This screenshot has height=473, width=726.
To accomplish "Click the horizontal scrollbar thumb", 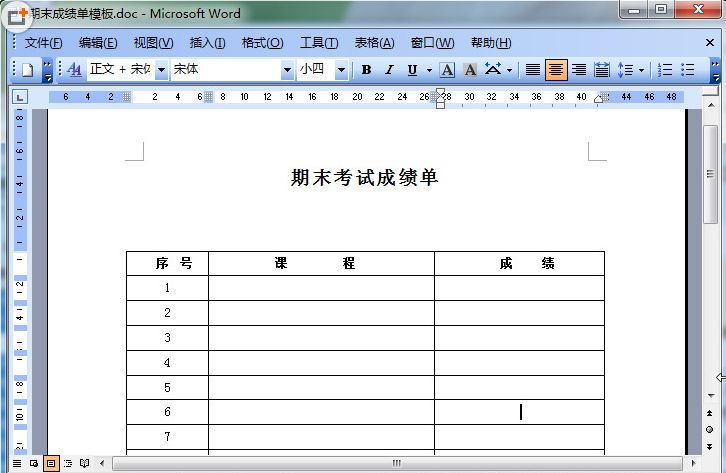I will click(x=397, y=463).
